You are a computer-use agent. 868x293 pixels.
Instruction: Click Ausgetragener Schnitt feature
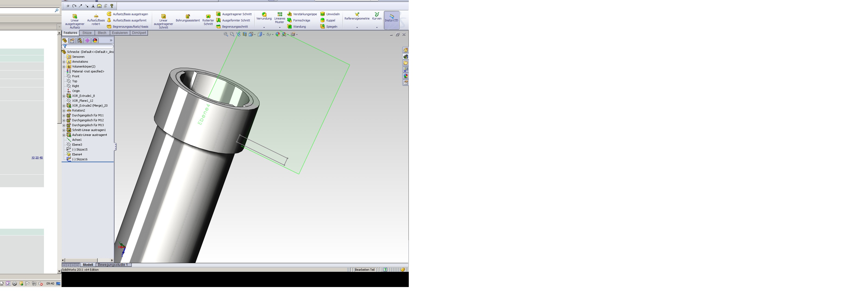[x=234, y=14]
